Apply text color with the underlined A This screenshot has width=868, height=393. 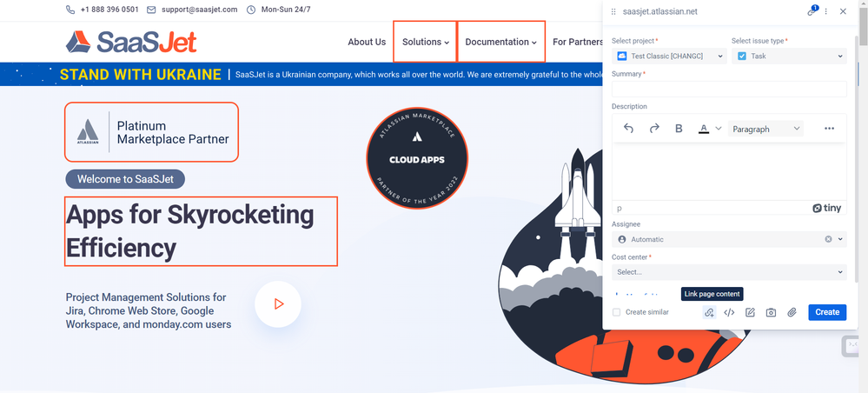tap(704, 129)
